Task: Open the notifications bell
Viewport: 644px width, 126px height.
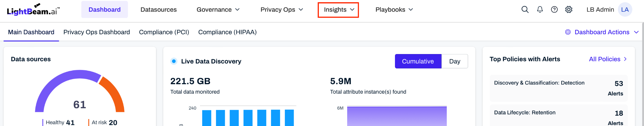Action: point(540,9)
